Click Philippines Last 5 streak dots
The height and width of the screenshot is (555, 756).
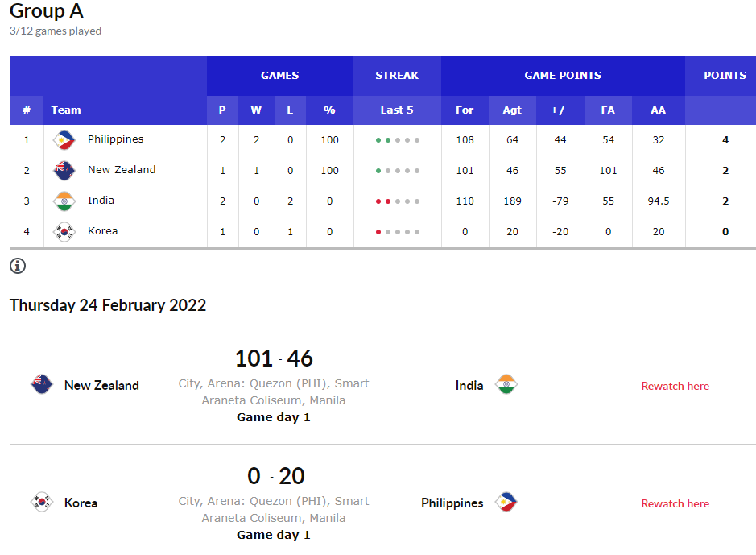pyautogui.click(x=398, y=140)
